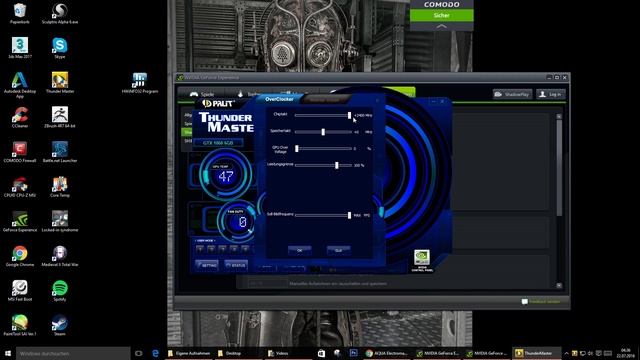Open the Google Chrome desktop shortcut
The image size is (640, 360).
point(20,256)
